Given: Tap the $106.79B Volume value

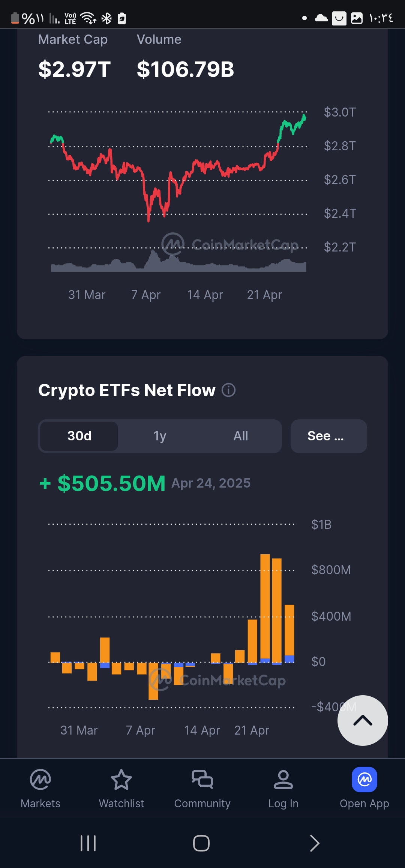Looking at the screenshot, I should point(185,69).
